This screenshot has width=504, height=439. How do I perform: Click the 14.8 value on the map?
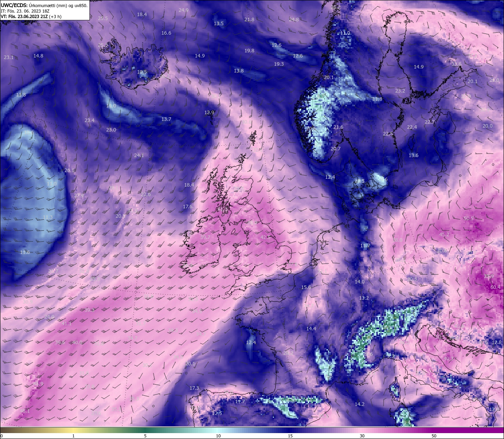(38, 56)
